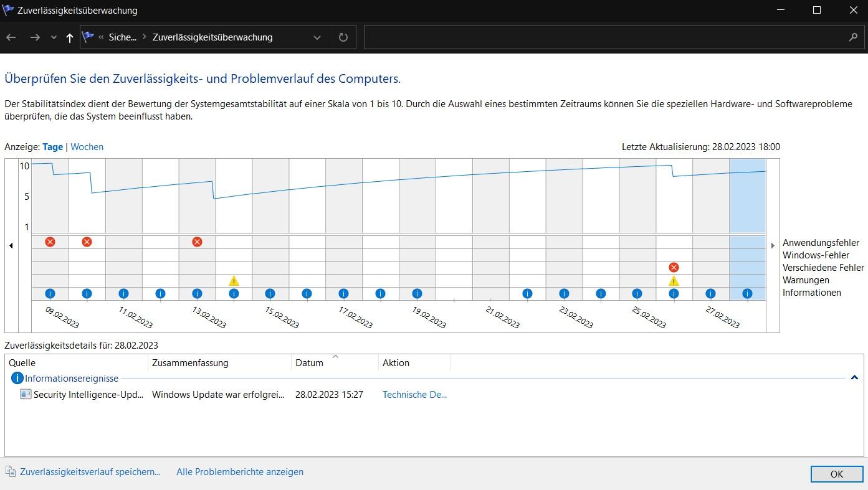Refresh the Zuverlässigkeitsüberwachung view
Screen dimensions: 868x490
tap(343, 37)
